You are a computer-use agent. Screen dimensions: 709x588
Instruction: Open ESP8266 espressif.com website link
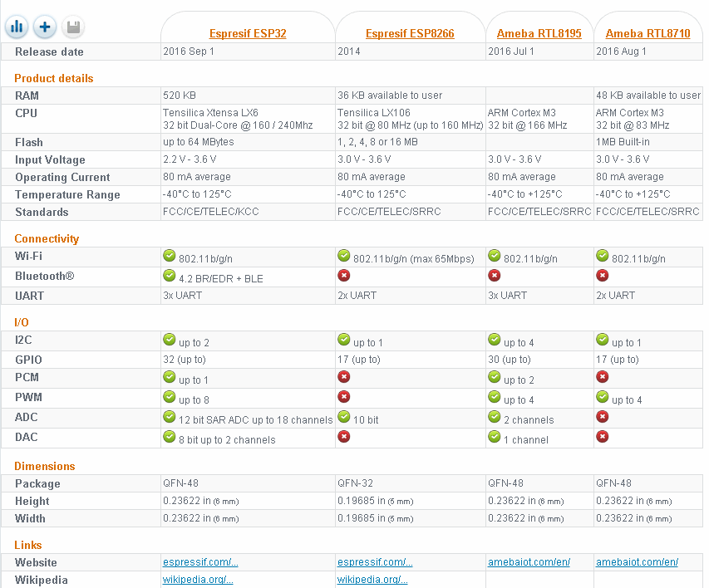pyautogui.click(x=375, y=561)
